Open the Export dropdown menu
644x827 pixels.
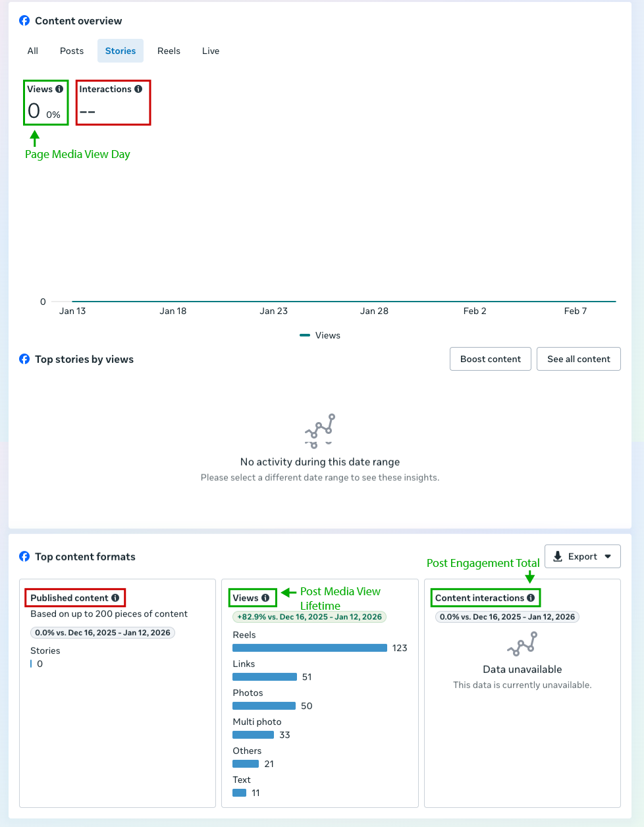click(x=582, y=556)
